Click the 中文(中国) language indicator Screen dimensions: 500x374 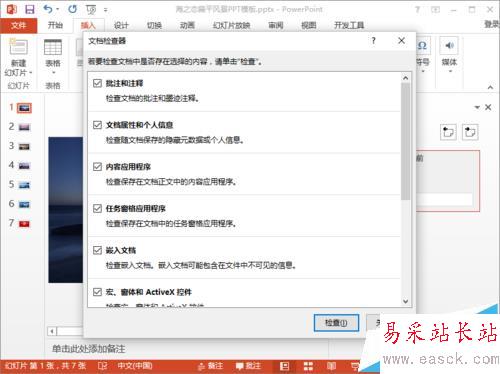click(135, 366)
